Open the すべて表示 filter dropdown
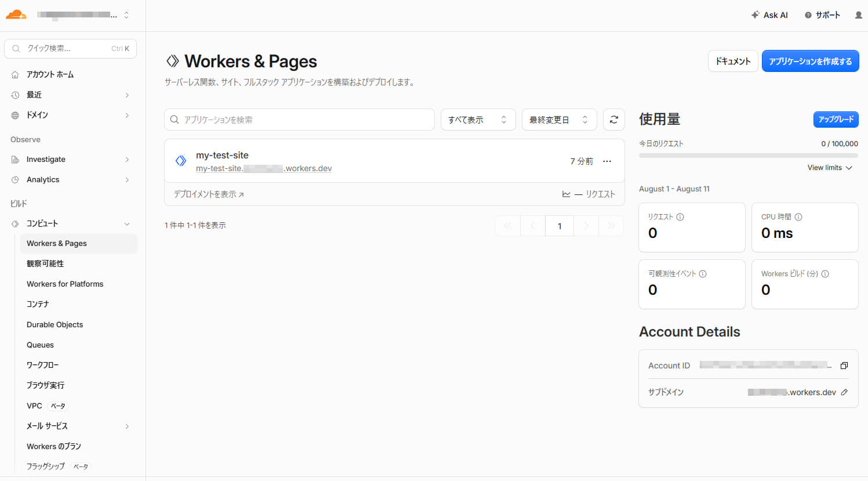This screenshot has width=868, height=481. [478, 120]
